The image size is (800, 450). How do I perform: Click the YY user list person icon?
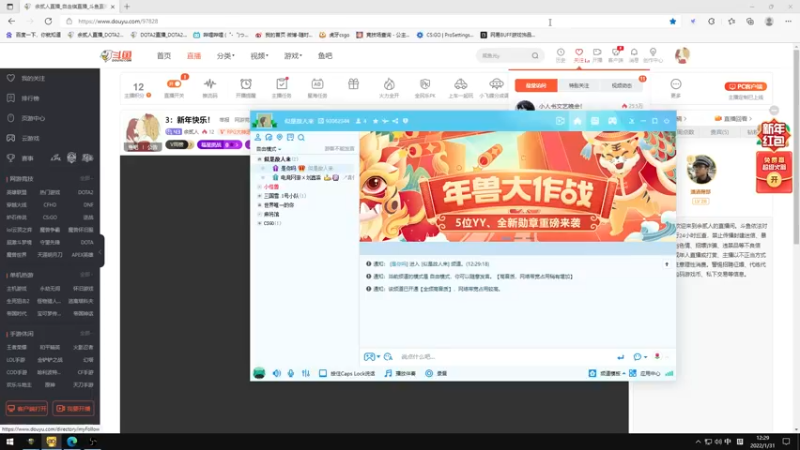tap(258, 137)
